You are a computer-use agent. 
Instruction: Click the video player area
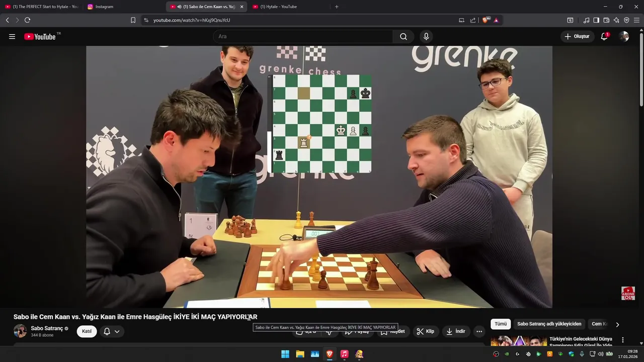(319, 177)
